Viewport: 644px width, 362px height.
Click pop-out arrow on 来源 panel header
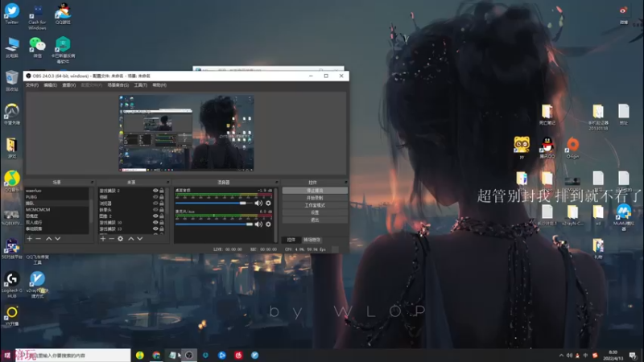pyautogui.click(x=167, y=183)
